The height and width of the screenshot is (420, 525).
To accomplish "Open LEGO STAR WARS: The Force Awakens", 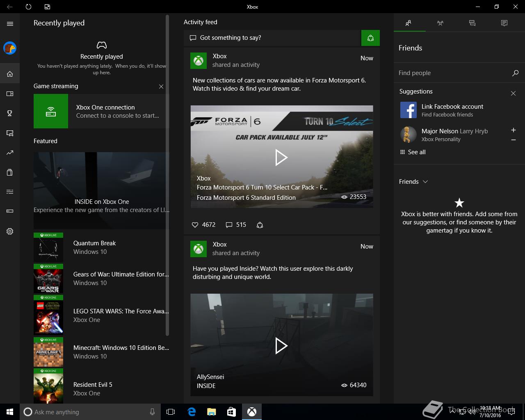I will tap(101, 315).
